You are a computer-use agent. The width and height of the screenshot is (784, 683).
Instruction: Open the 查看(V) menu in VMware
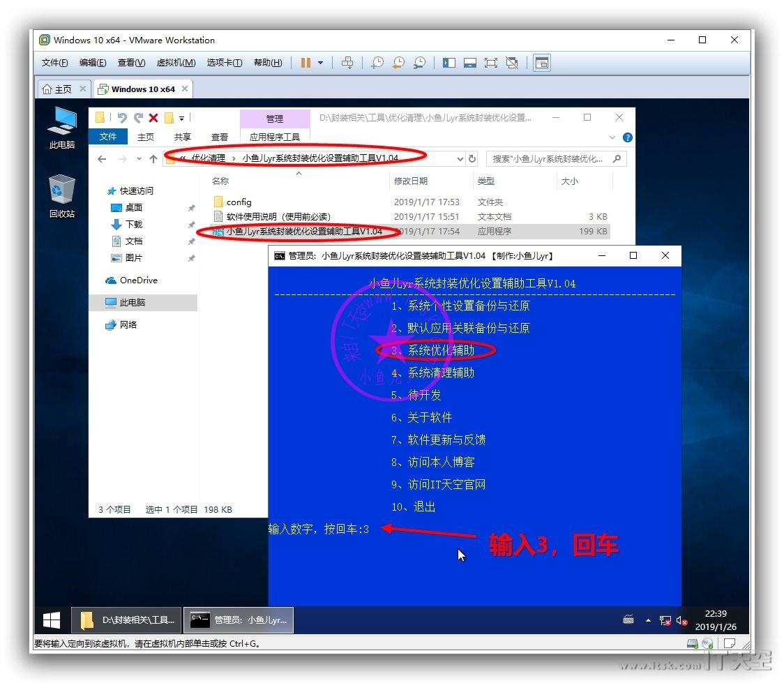[132, 63]
